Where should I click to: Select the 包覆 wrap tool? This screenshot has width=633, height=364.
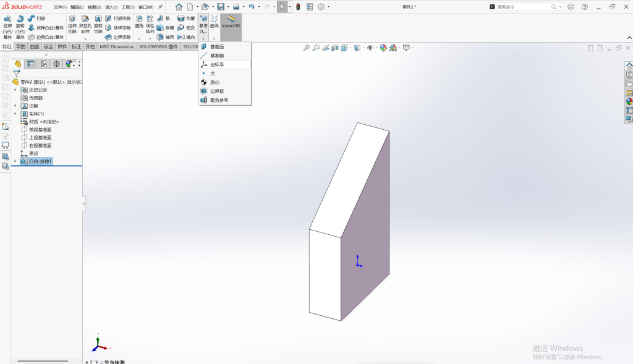[186, 19]
